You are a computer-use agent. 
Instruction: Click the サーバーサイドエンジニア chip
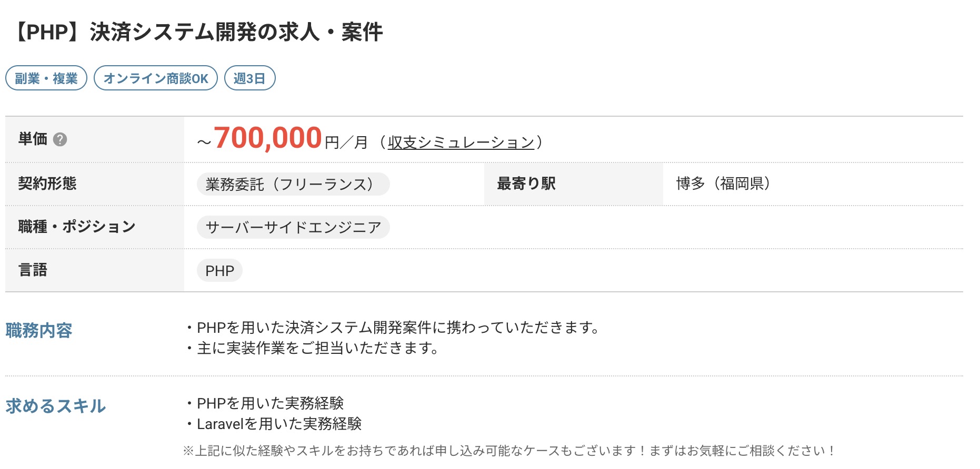pyautogui.click(x=293, y=227)
